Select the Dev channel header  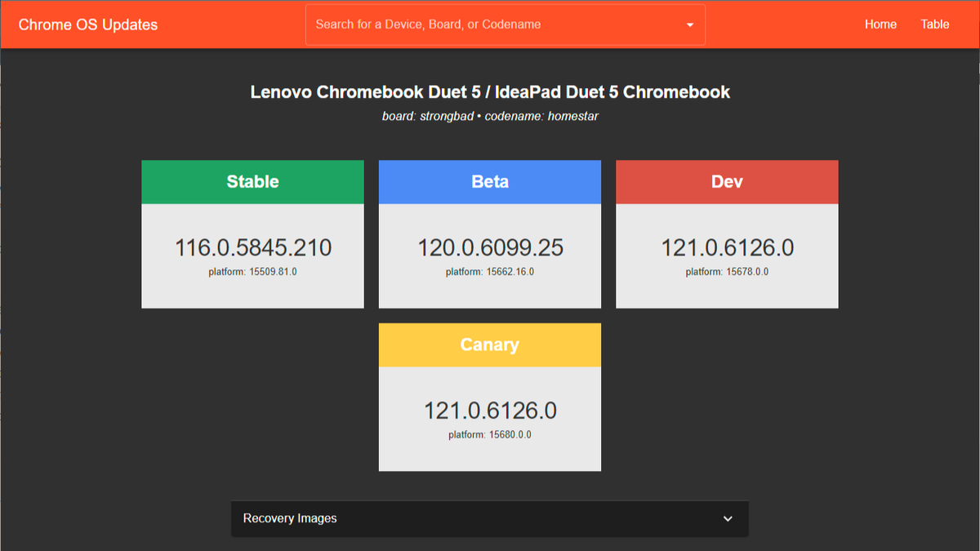coord(727,182)
